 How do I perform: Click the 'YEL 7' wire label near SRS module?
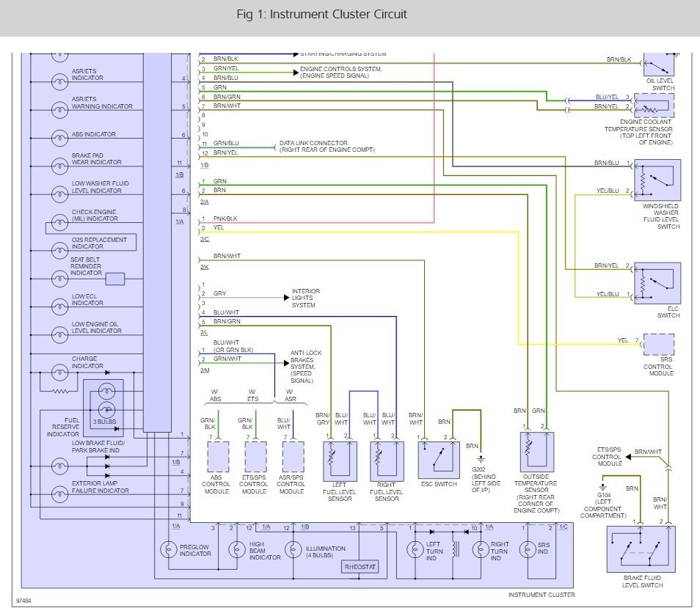[627, 340]
